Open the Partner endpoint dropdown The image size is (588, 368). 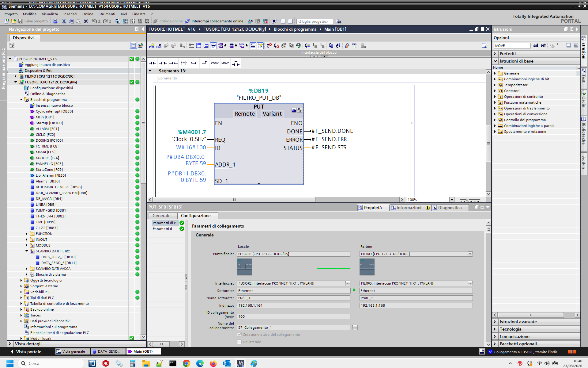pos(470,254)
